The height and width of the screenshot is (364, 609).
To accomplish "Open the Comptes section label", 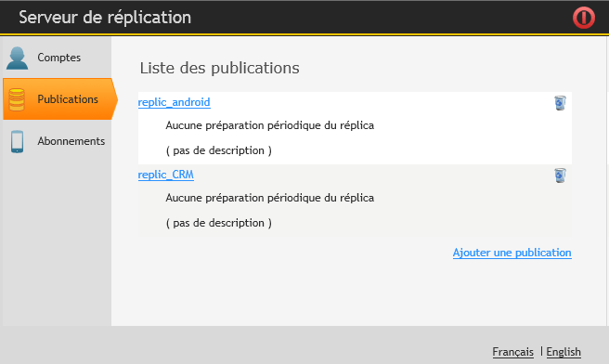I will (59, 58).
